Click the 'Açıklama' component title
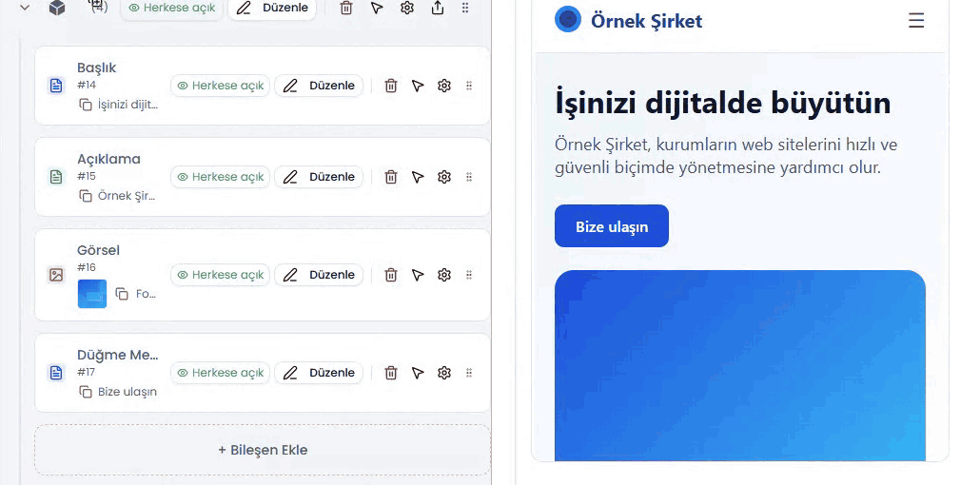This screenshot has width=980, height=485. tap(108, 159)
